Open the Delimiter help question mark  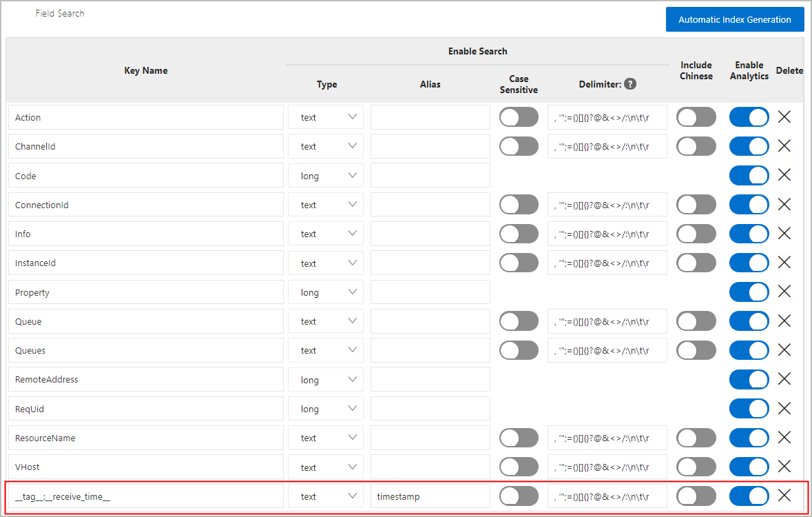[x=629, y=84]
